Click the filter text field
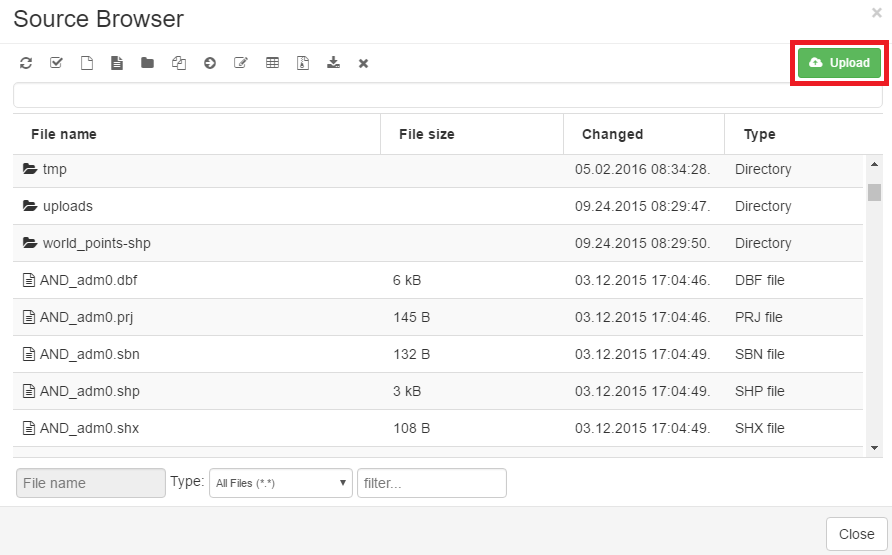 point(432,483)
